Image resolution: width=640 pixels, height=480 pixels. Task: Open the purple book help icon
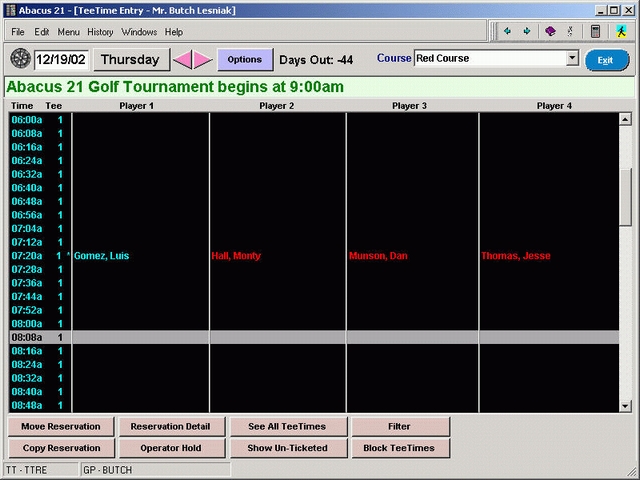[550, 31]
